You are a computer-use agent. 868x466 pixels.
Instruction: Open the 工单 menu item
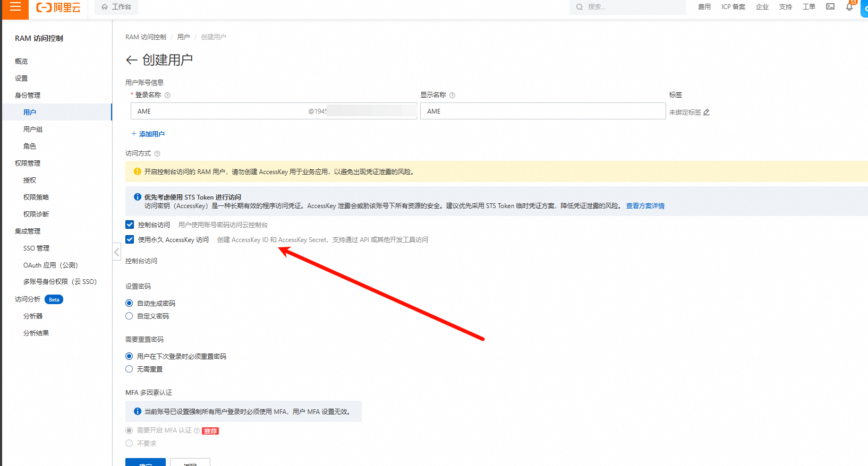(809, 7)
